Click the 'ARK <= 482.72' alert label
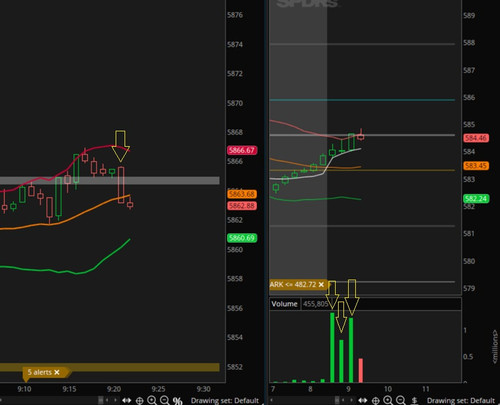 pos(293,284)
